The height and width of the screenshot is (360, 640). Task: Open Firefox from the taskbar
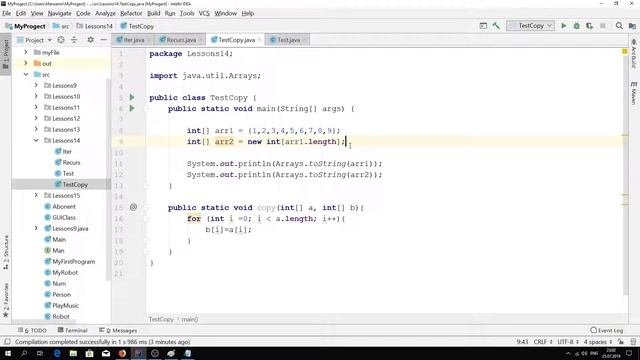[x=122, y=353]
